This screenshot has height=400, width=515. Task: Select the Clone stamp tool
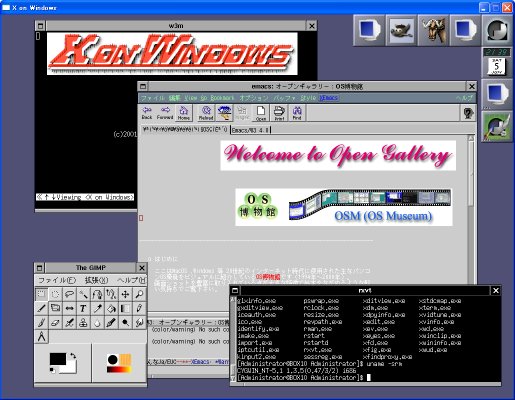[83, 322]
